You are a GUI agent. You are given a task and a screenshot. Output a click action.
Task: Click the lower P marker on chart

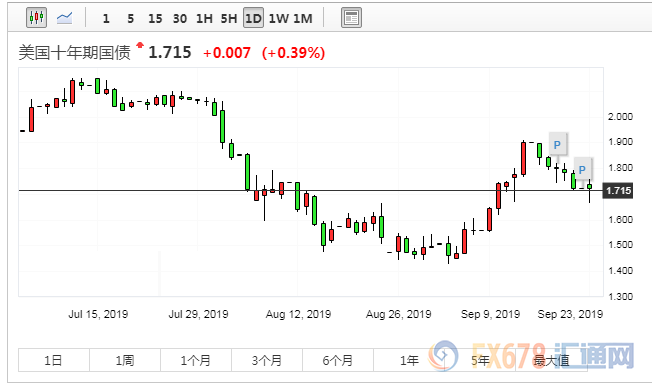582,170
